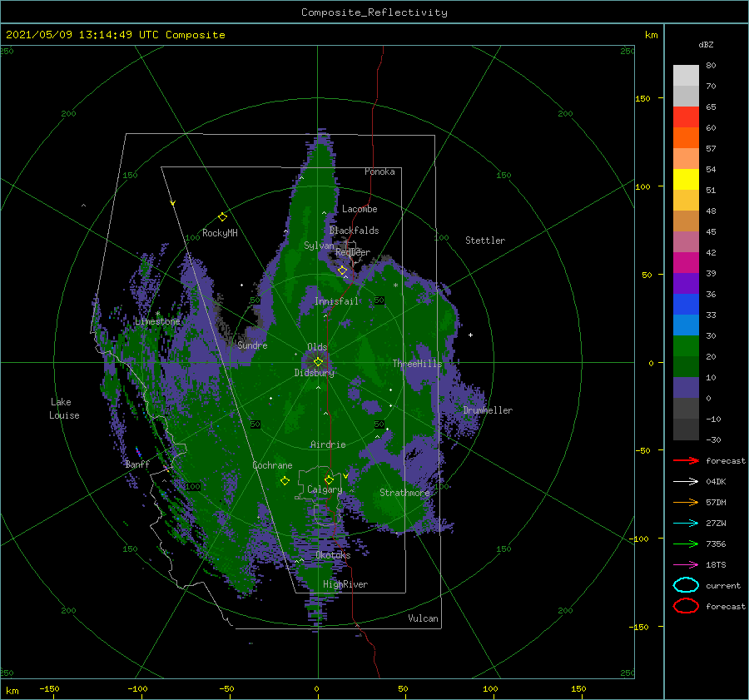
Task: Click the cyan 27ZW arrow in the legend
Action: [x=686, y=524]
